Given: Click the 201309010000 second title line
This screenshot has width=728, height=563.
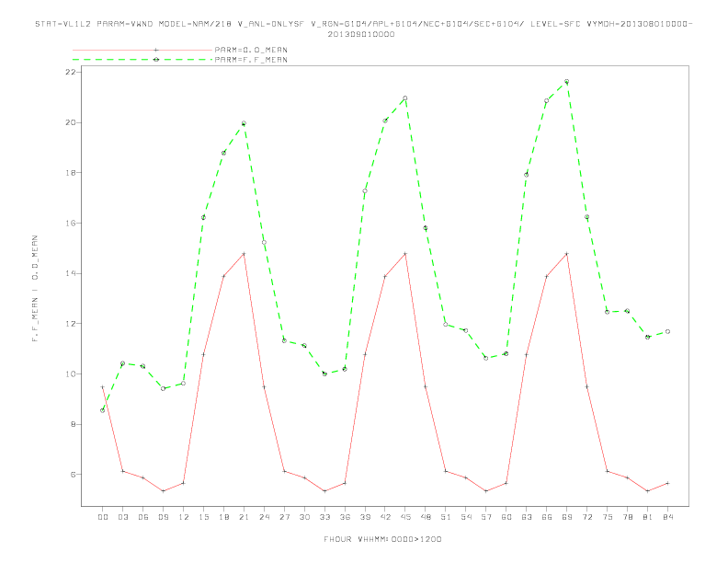Looking at the screenshot, I should (x=361, y=34).
